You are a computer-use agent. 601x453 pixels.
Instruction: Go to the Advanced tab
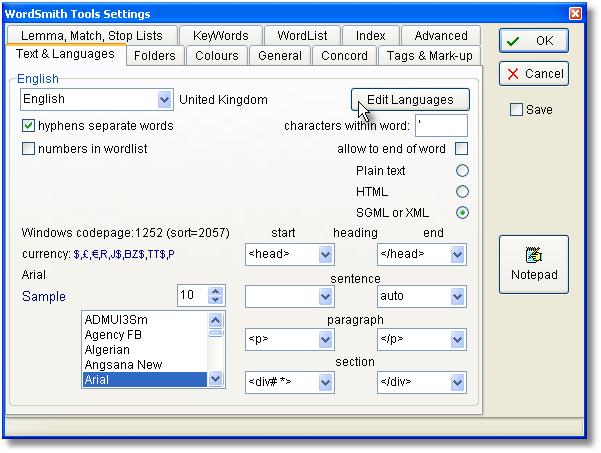tap(441, 36)
